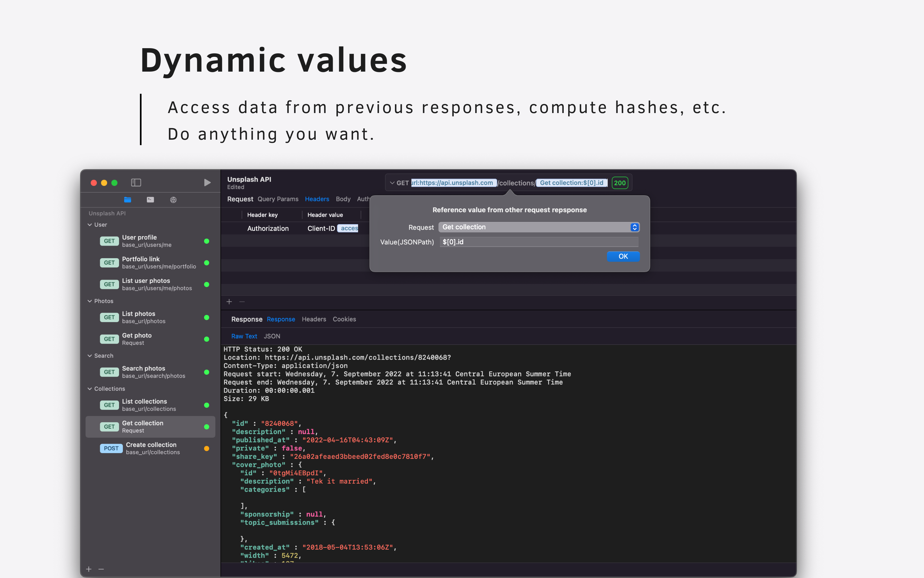Select Portfolio link request
Image resolution: width=924 pixels, height=578 pixels.
[150, 263]
